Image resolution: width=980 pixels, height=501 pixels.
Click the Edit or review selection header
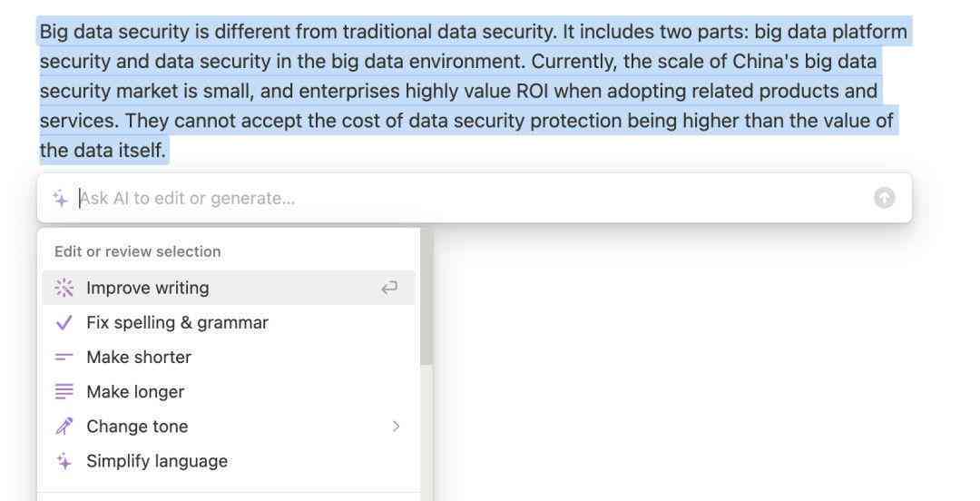(138, 251)
